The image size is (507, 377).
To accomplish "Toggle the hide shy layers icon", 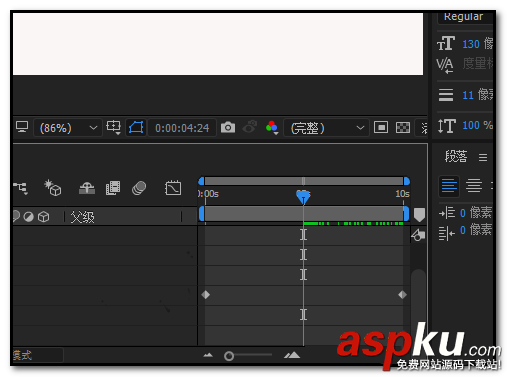I will pos(87,188).
